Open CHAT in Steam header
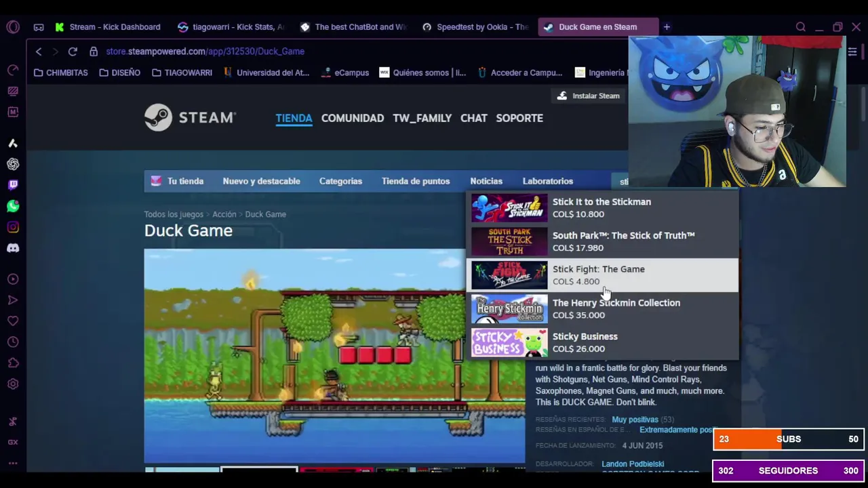 pos(473,118)
